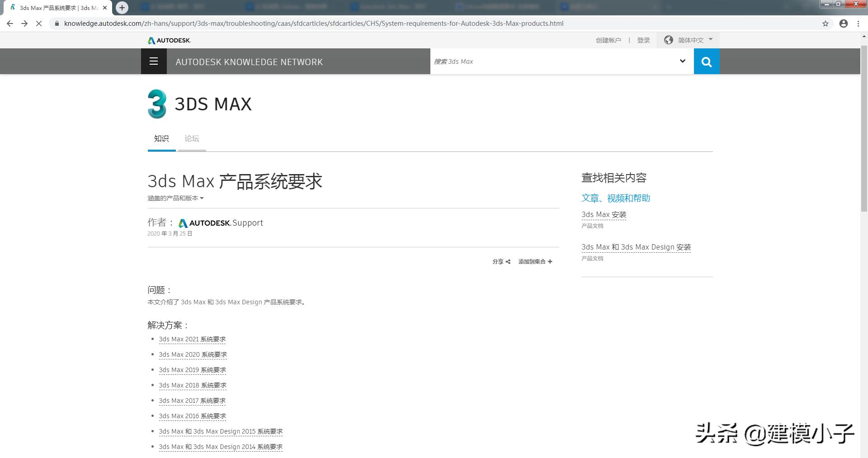The image size is (868, 458).
Task: Click the 3DS MAX product logo
Action: [x=157, y=104]
